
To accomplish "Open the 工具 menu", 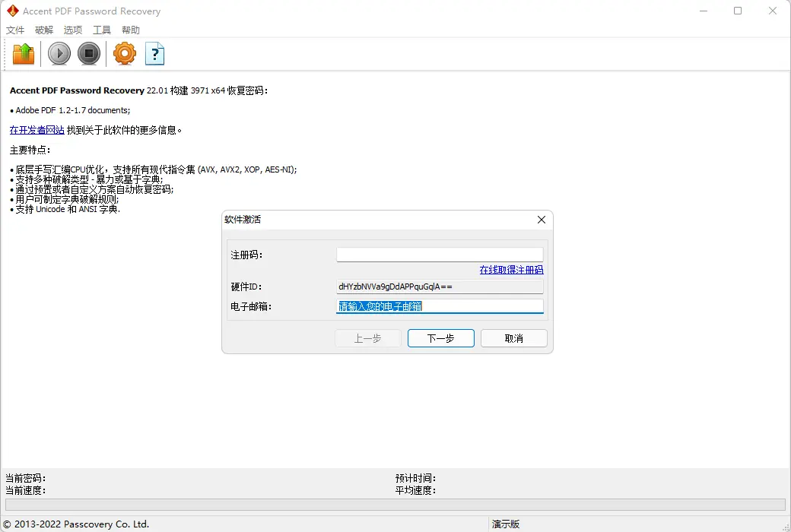I will point(101,30).
